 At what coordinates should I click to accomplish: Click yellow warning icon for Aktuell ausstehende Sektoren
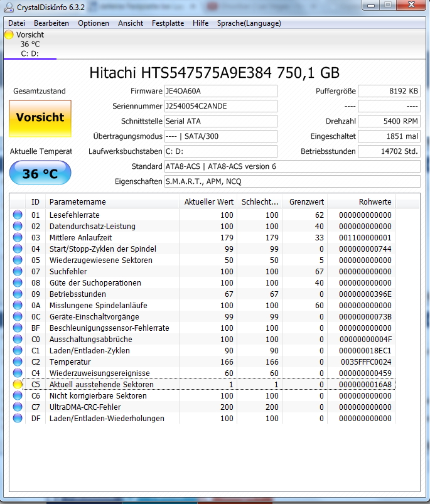pyautogui.click(x=18, y=384)
